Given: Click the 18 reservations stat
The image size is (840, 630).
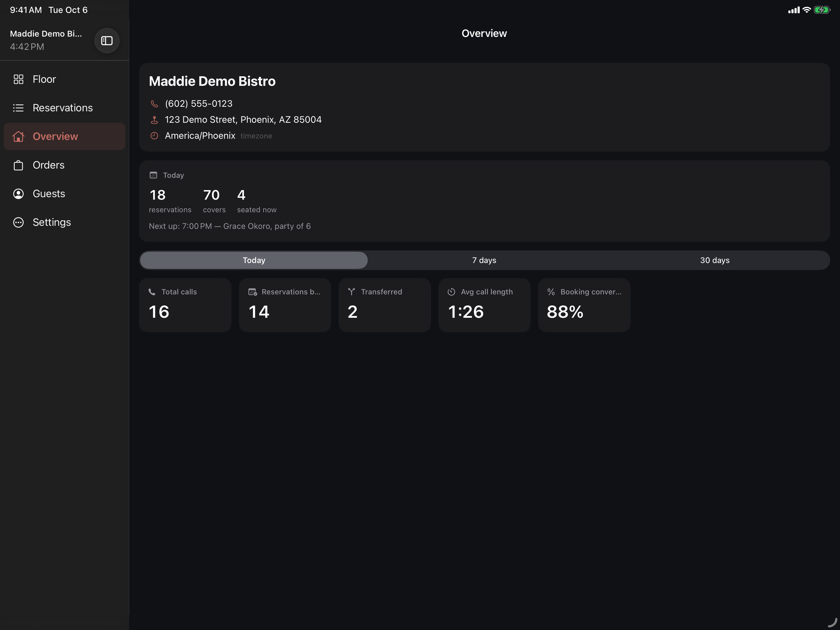Looking at the screenshot, I should tap(170, 201).
